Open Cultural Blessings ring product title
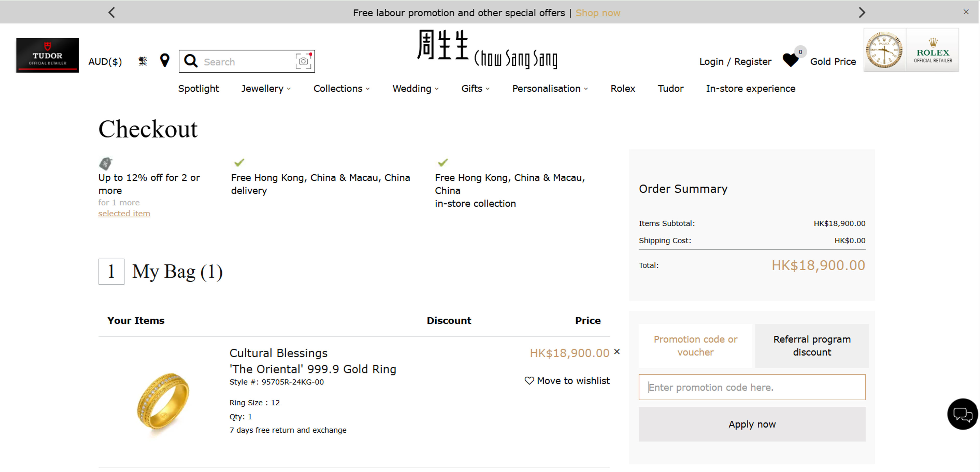 (x=313, y=361)
